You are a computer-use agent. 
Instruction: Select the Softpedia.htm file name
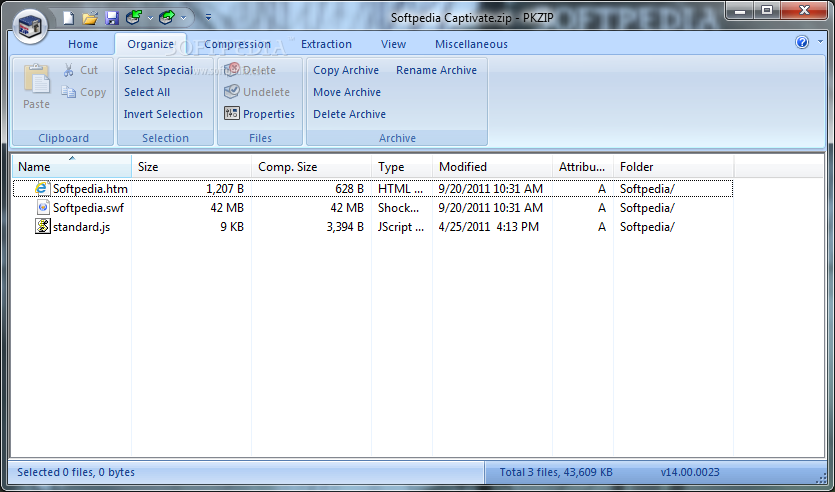[x=91, y=188]
